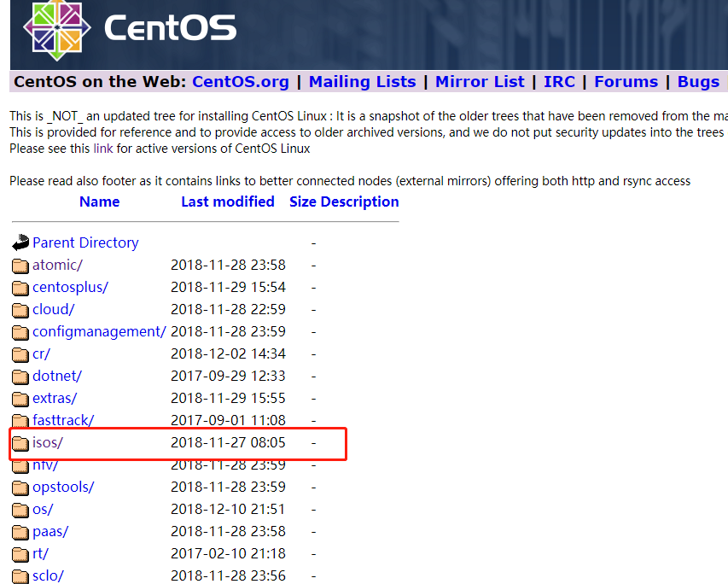Viewport: 728px width, 584px height.
Task: Open the Mailing Lists link
Action: pyautogui.click(x=362, y=82)
